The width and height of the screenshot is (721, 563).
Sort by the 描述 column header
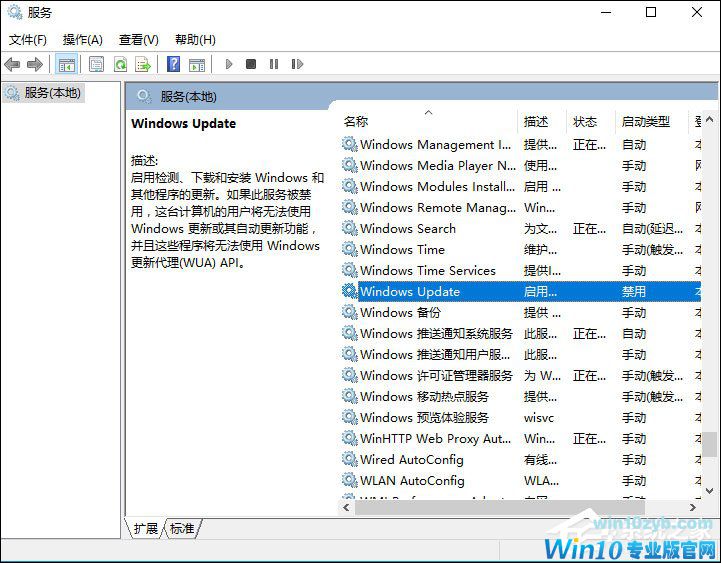pos(543,121)
